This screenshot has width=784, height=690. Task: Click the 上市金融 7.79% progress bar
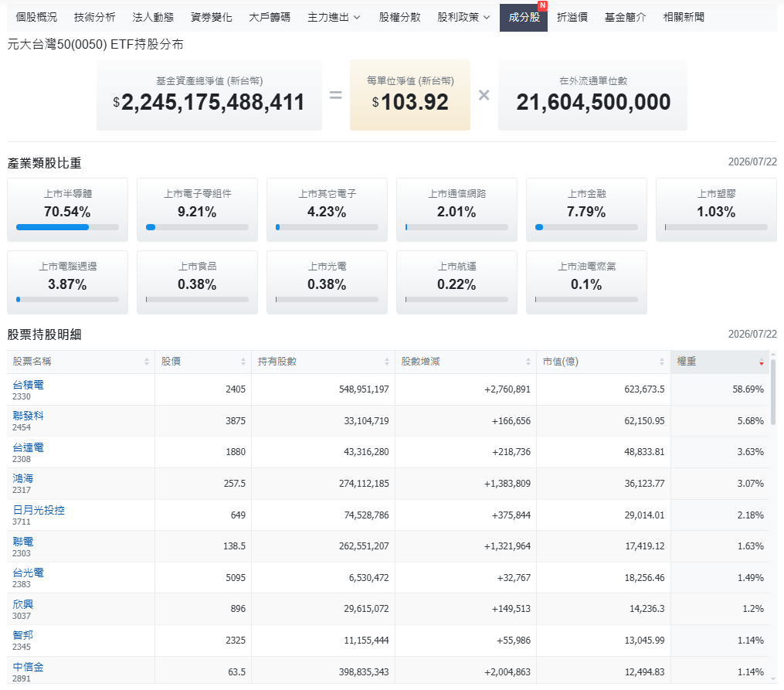586,227
